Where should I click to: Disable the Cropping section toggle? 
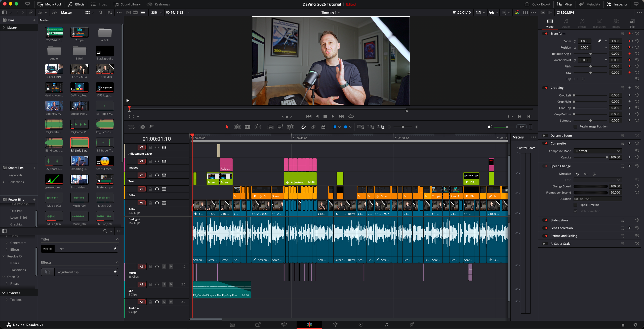click(x=545, y=88)
